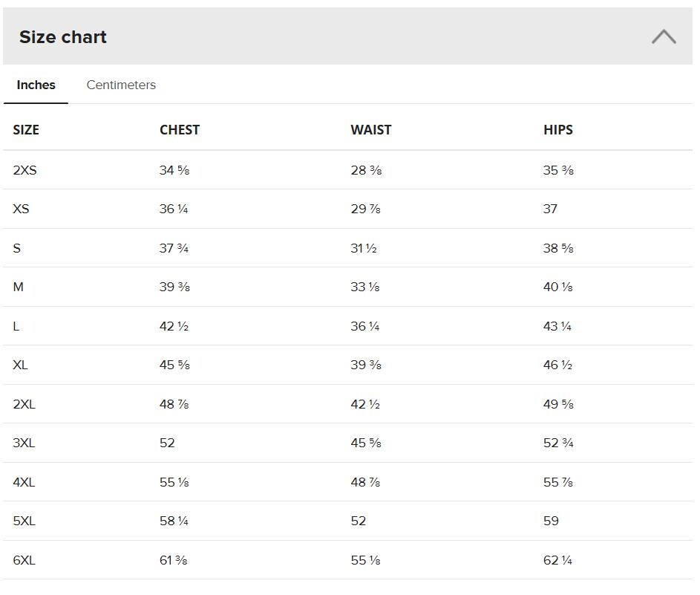Switch to the Centimeters tab

[x=121, y=85]
